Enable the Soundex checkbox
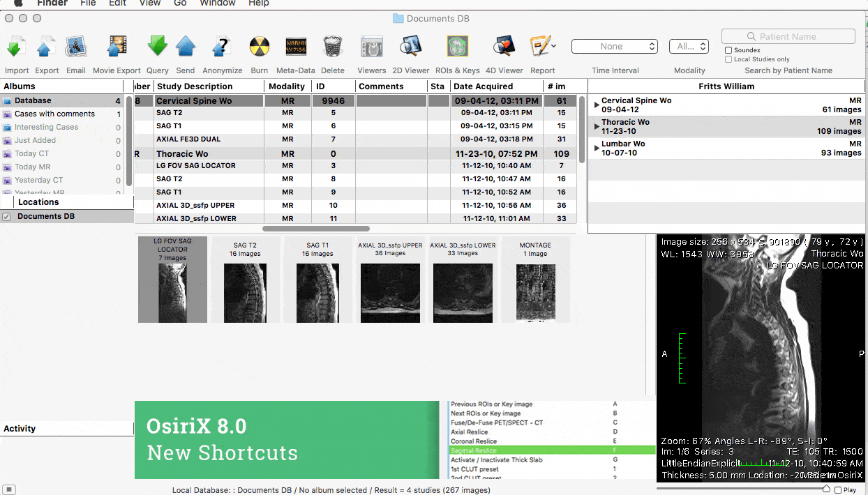Screen dimensions: 868x495 728,50
